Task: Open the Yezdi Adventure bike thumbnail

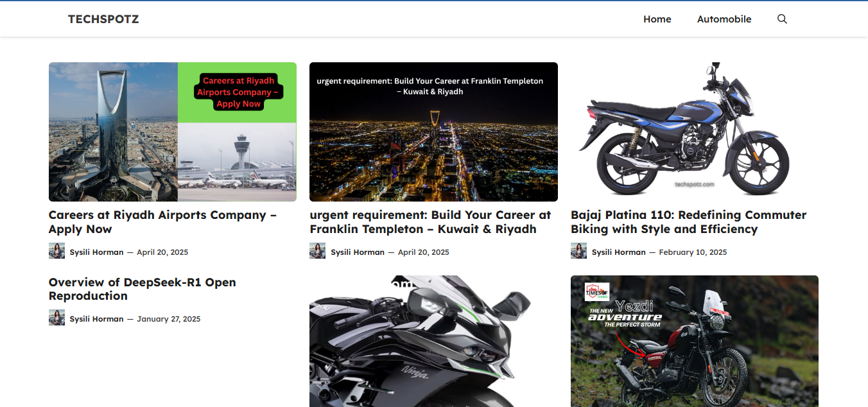Action: point(695,342)
